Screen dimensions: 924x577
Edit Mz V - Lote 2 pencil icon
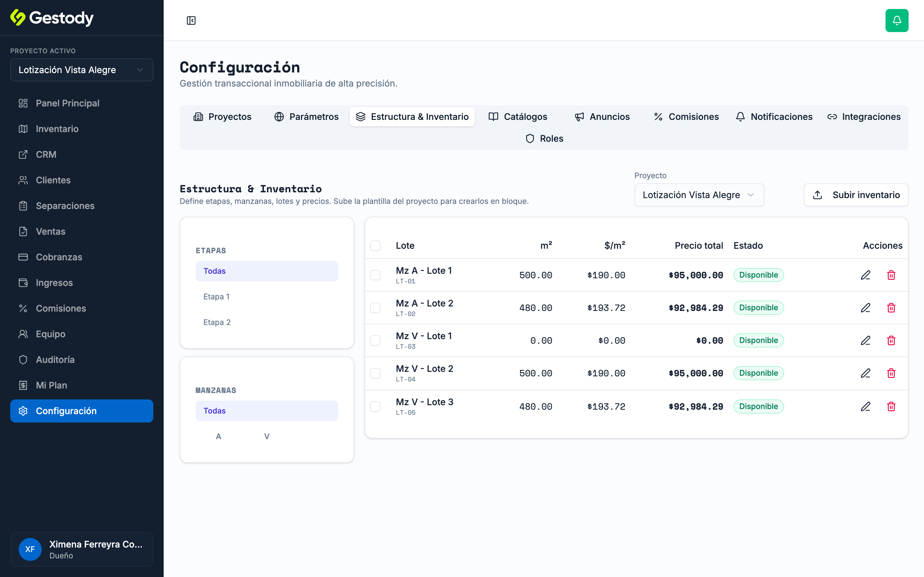pyautogui.click(x=866, y=373)
